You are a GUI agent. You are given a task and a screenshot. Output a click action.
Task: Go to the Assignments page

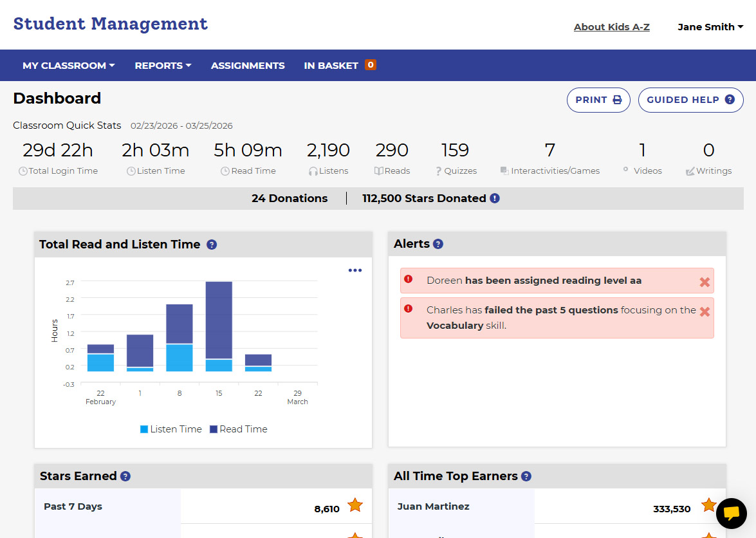[x=248, y=66]
